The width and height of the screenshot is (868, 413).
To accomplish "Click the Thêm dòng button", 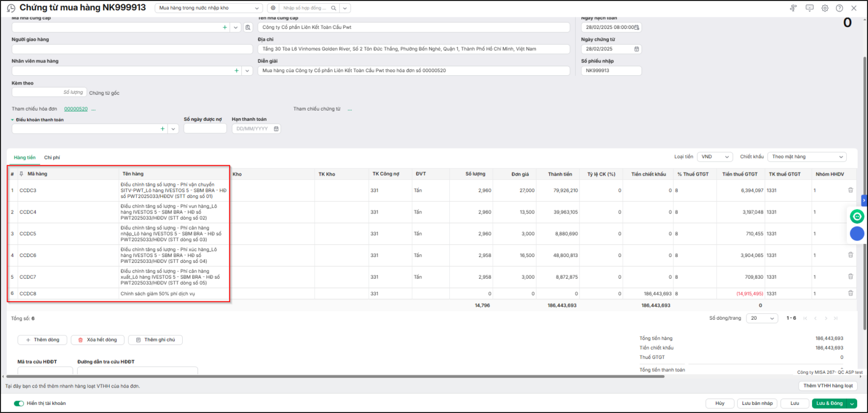I will point(42,340).
